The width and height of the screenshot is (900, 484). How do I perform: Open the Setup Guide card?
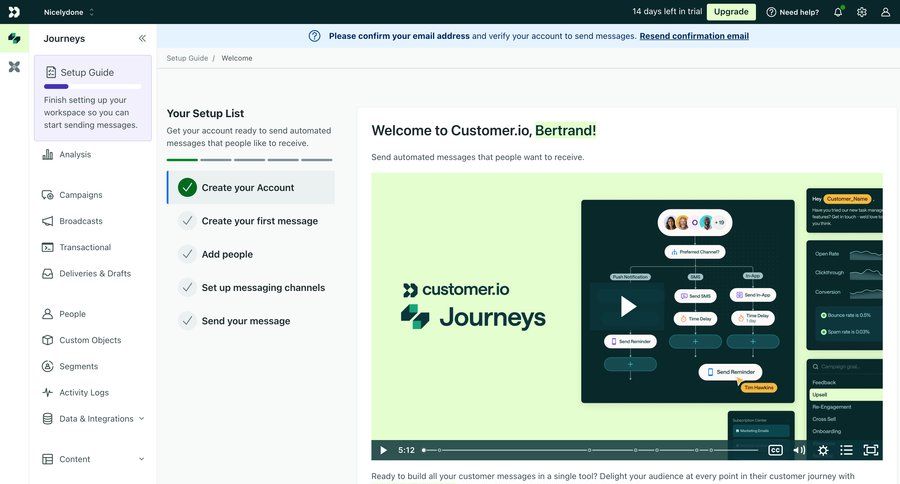93,98
